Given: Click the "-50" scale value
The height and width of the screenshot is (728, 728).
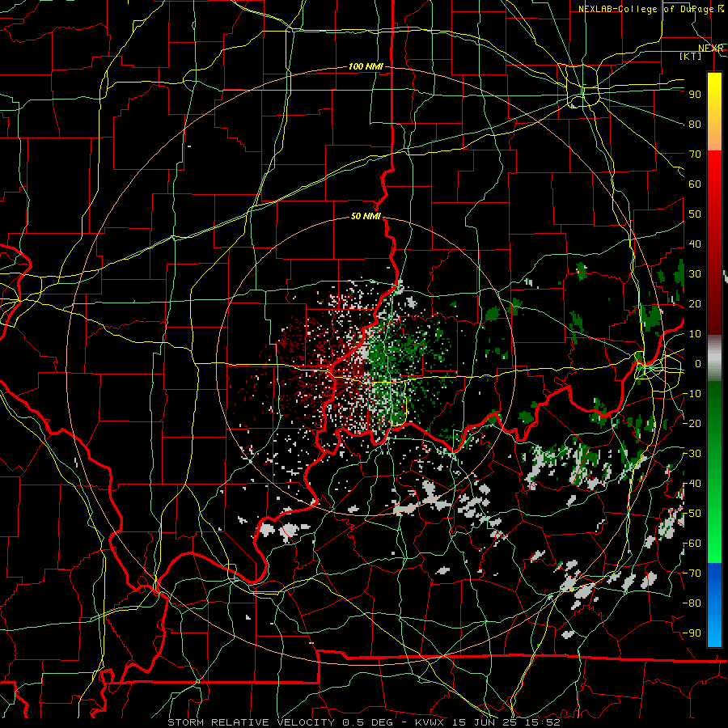Looking at the screenshot, I should [692, 514].
